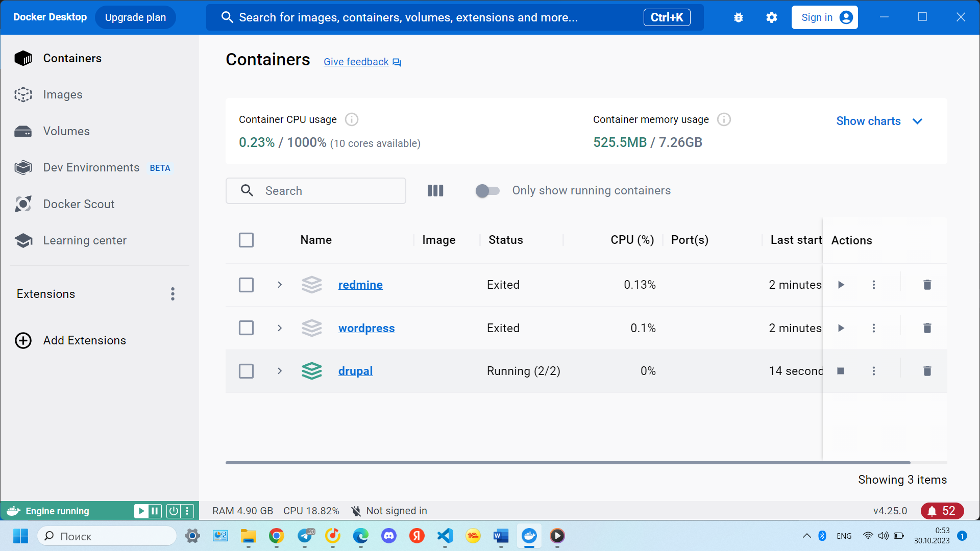This screenshot has width=980, height=551.
Task: Check the select-all containers checkbox
Action: point(246,240)
